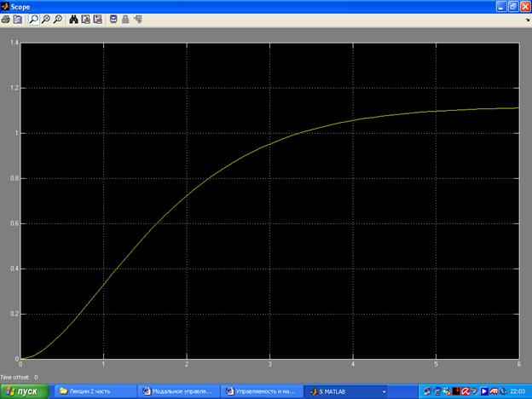Restore saved axes settings
The height and width of the screenshot is (399, 532).
click(x=98, y=20)
